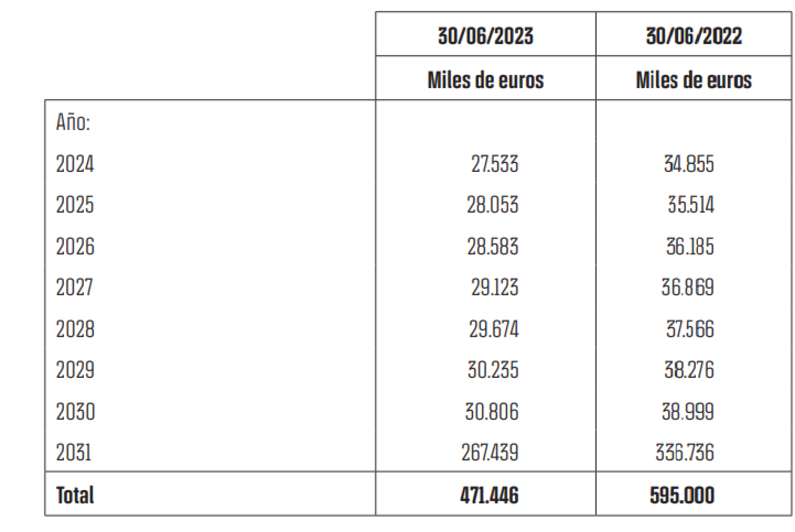Click the Año: row label
The height and width of the screenshot is (532, 795).
pos(73,123)
